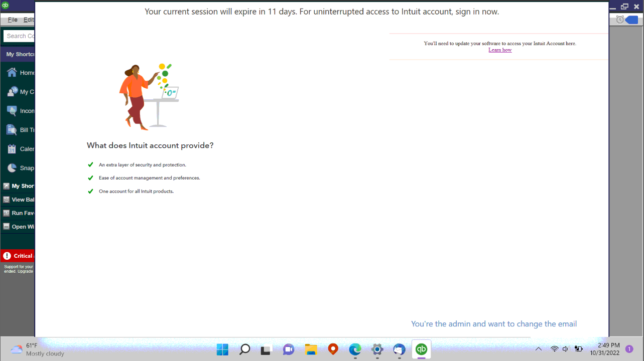Click the admin change email link
The image size is (644, 361).
click(x=493, y=323)
